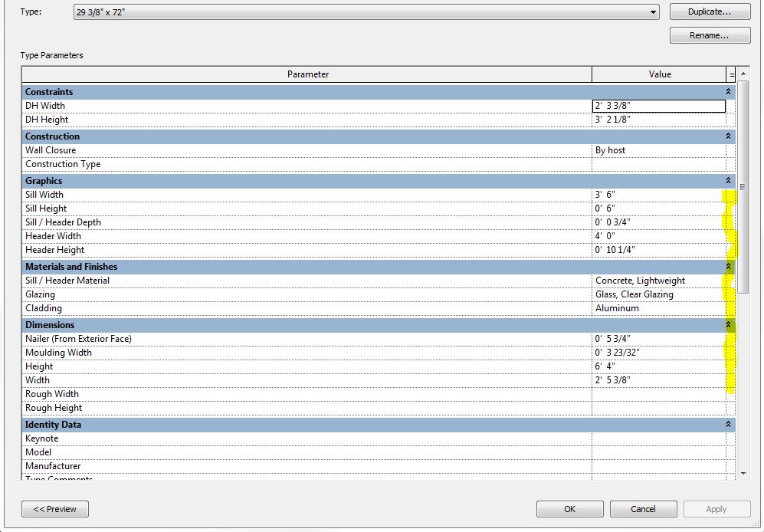The width and height of the screenshot is (764, 532).
Task: Click the Value column header
Action: pos(659,74)
